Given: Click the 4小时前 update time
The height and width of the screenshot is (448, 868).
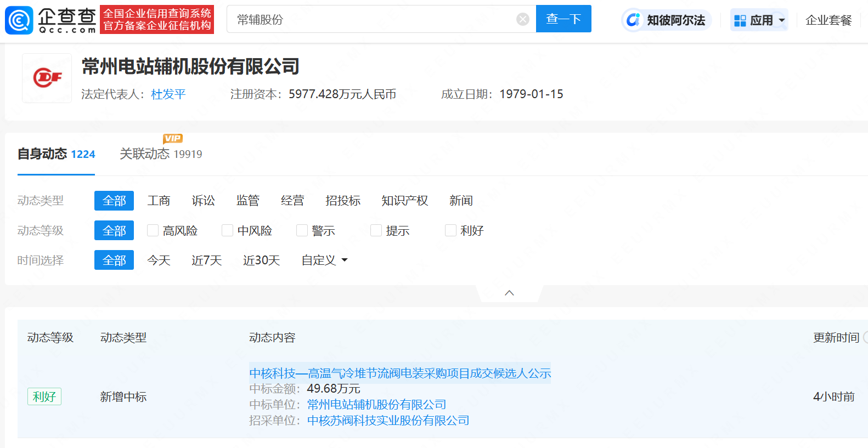Looking at the screenshot, I should point(834,397).
